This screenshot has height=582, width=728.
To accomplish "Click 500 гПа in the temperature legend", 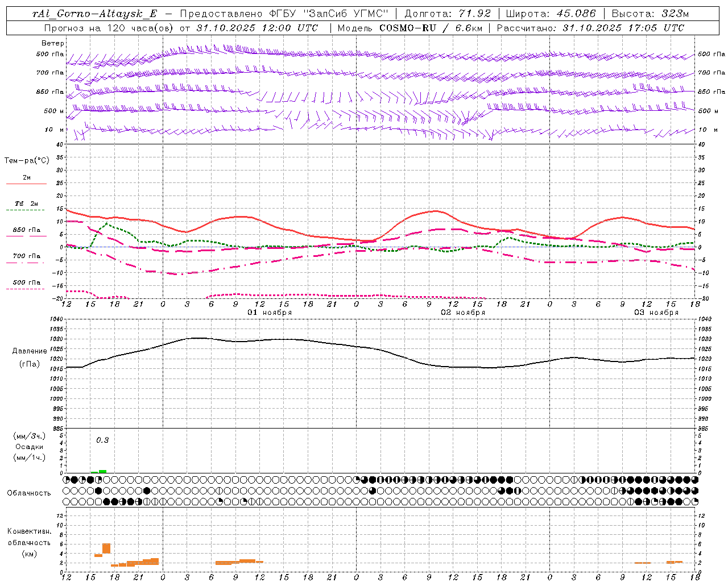I will tap(27, 282).
